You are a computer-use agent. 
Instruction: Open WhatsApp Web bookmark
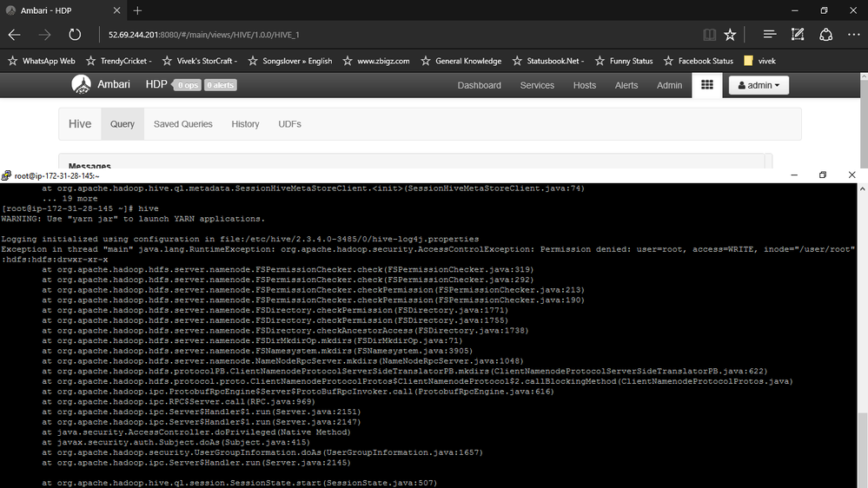coord(42,61)
